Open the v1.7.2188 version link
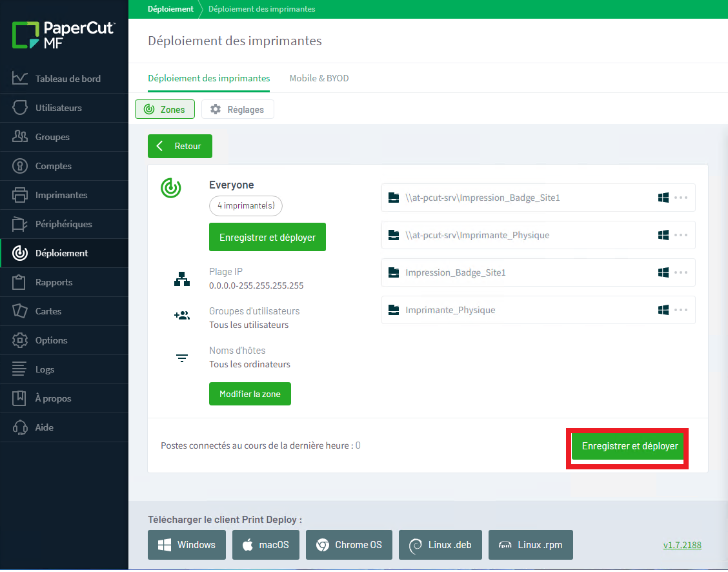The image size is (728, 572). pos(682,544)
